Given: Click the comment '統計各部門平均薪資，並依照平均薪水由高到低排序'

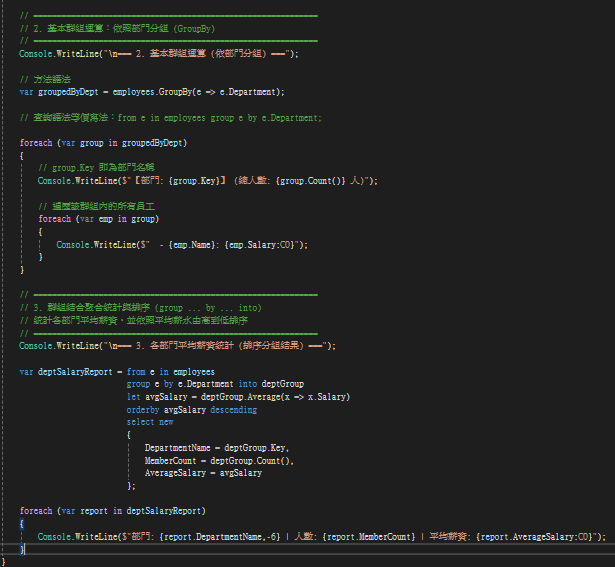Looking at the screenshot, I should [x=141, y=321].
